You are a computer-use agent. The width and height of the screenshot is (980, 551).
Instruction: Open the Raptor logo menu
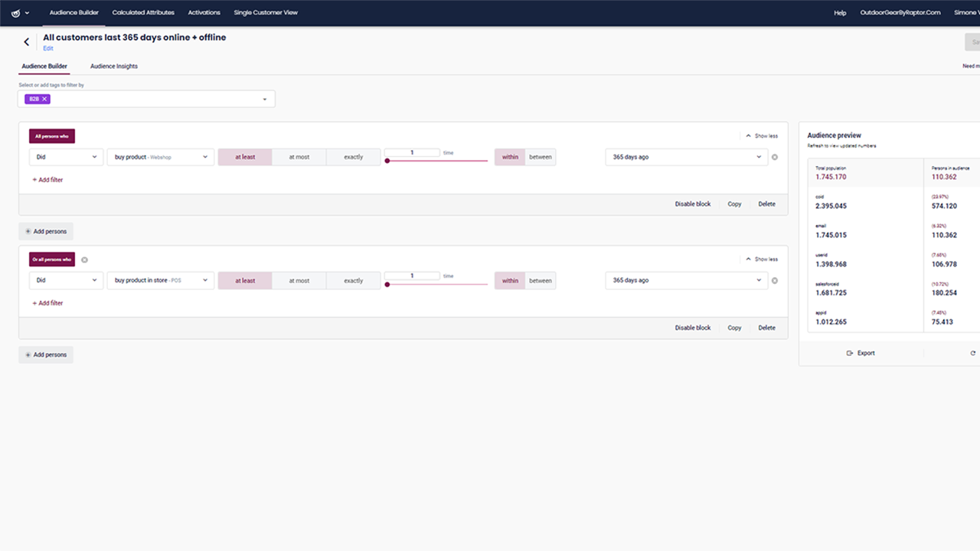coord(20,13)
